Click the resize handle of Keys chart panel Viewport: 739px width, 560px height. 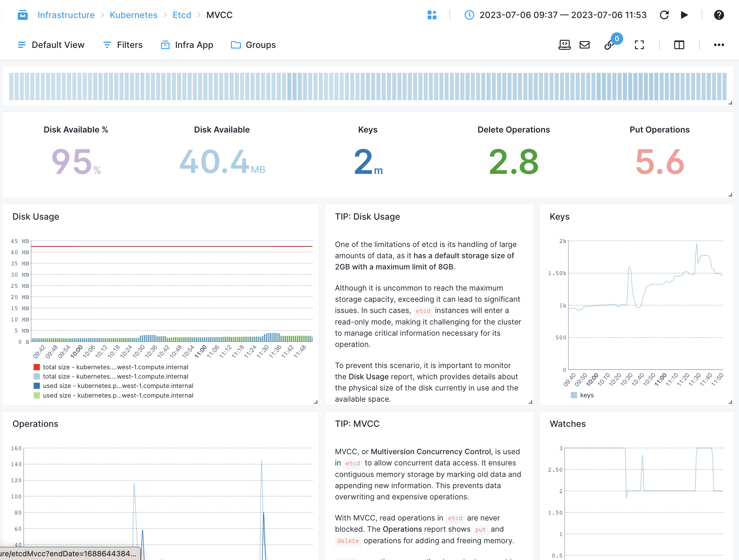coord(730,402)
